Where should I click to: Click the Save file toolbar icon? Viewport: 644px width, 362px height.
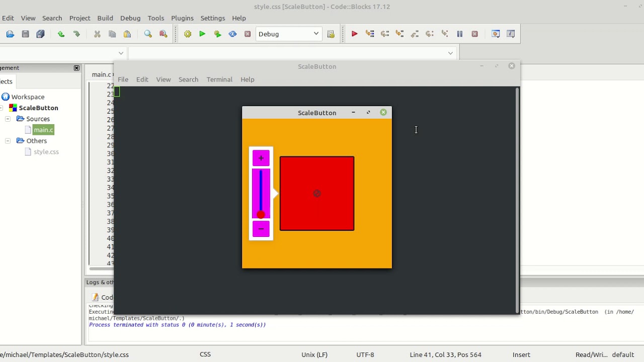pos(25,34)
